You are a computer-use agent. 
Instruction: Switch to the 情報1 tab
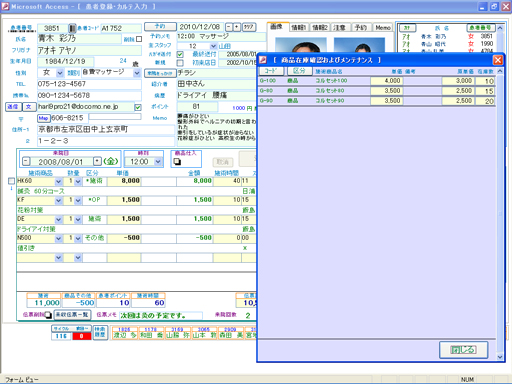[x=298, y=28]
